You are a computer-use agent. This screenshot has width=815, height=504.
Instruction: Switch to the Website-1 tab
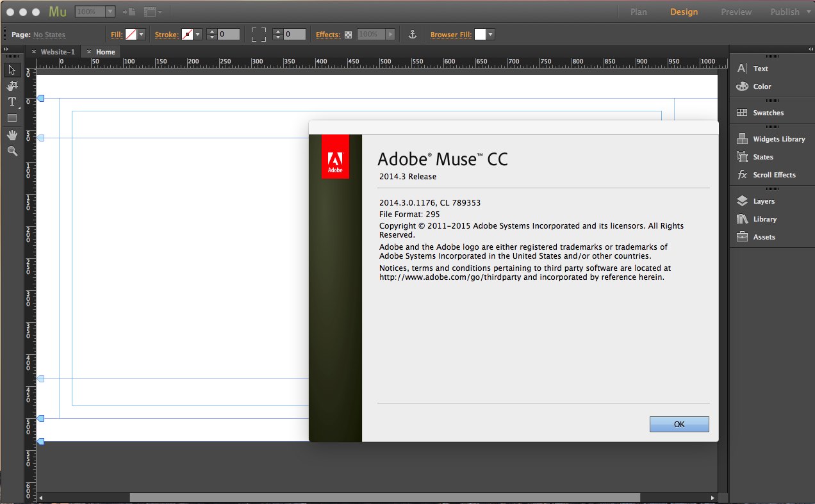point(57,52)
